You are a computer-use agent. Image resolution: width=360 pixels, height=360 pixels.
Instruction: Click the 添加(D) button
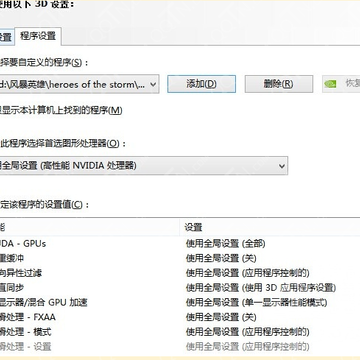[201, 84]
